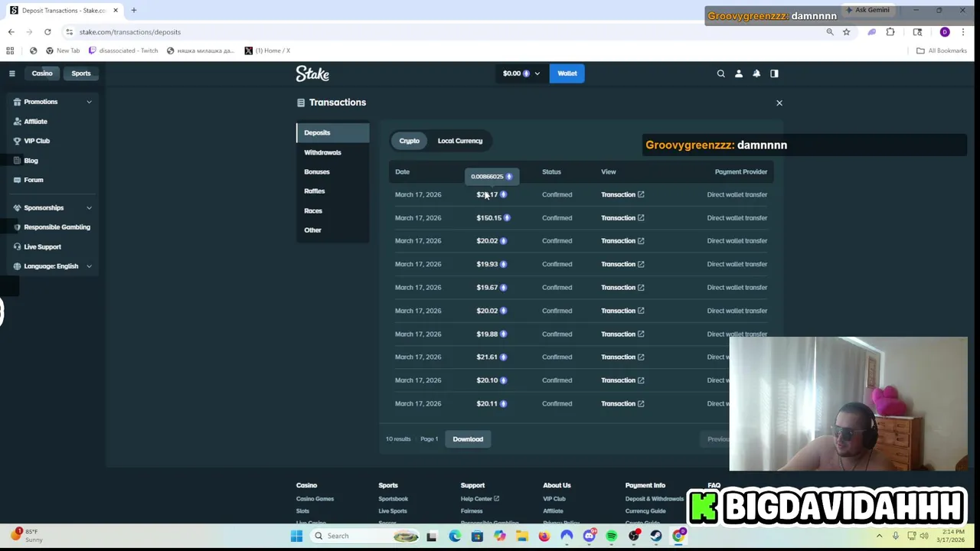980x551 pixels.
Task: Open the balance currency dropdown
Action: tap(521, 73)
